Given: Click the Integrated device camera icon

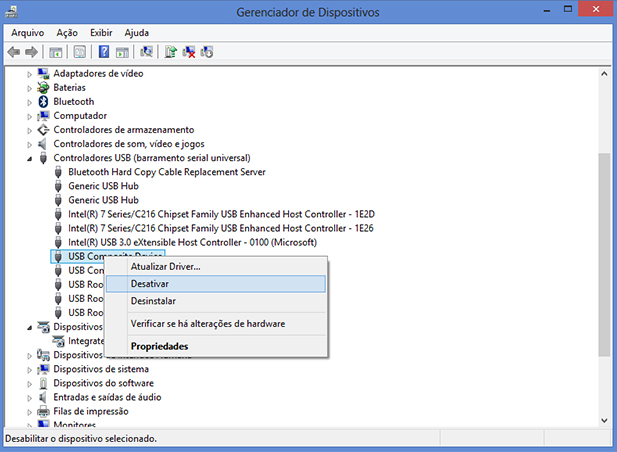Looking at the screenshot, I should pyautogui.click(x=58, y=341).
